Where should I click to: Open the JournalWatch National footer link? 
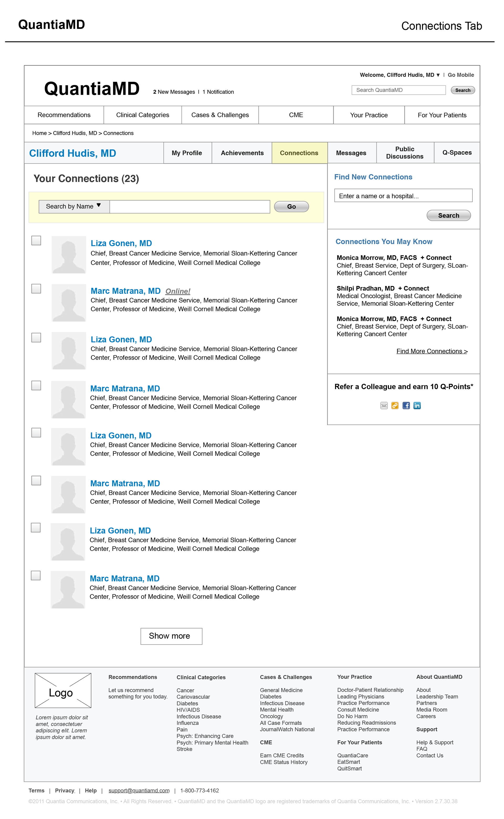point(287,729)
